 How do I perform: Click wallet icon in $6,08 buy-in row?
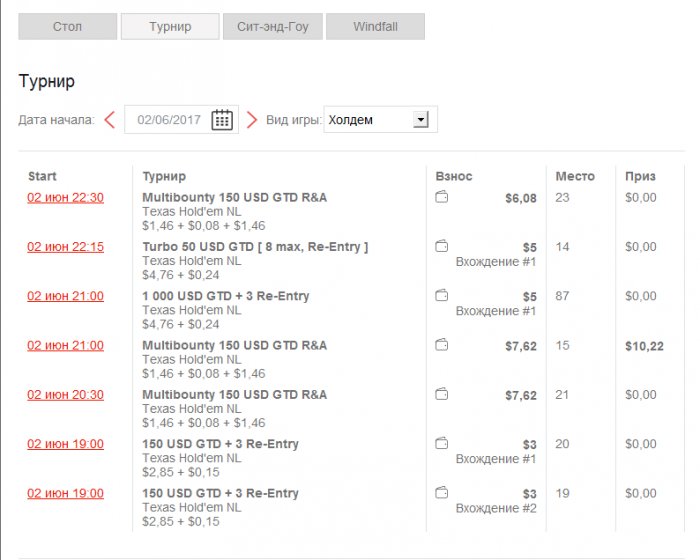point(441,197)
